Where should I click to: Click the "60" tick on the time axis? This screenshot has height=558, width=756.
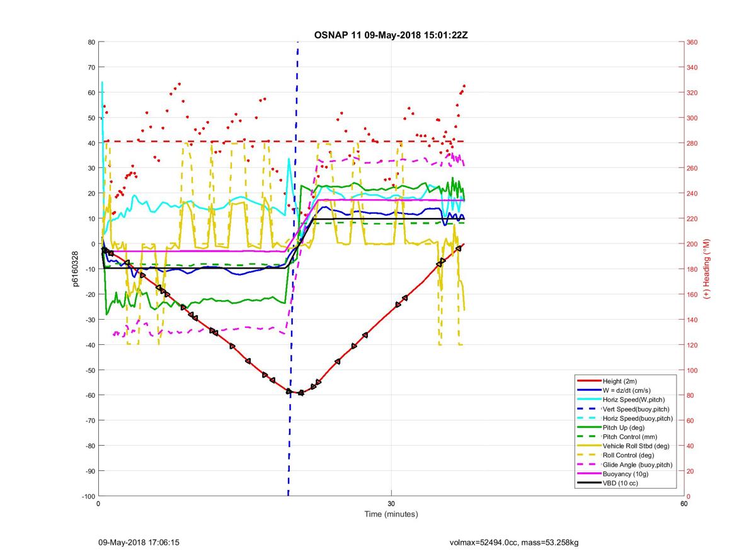[684, 504]
